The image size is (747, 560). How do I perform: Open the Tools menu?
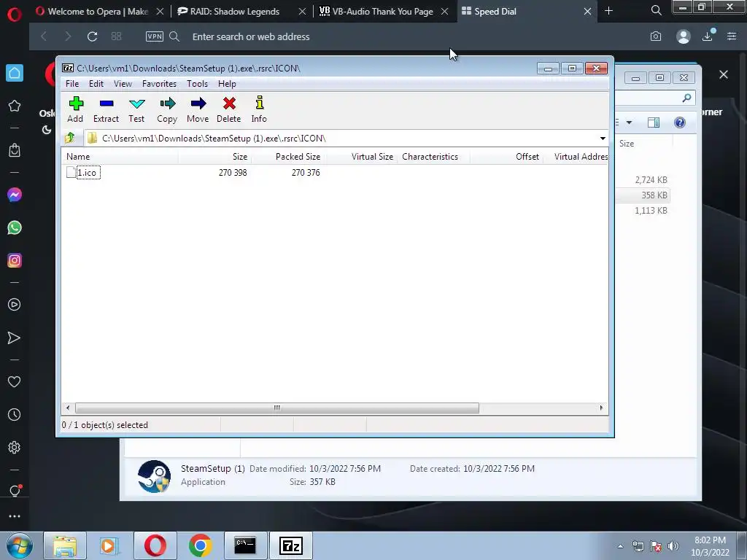(x=197, y=84)
